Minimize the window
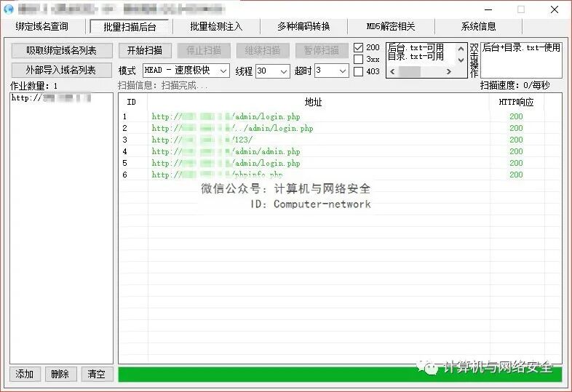The image size is (572, 392). click(x=488, y=9)
